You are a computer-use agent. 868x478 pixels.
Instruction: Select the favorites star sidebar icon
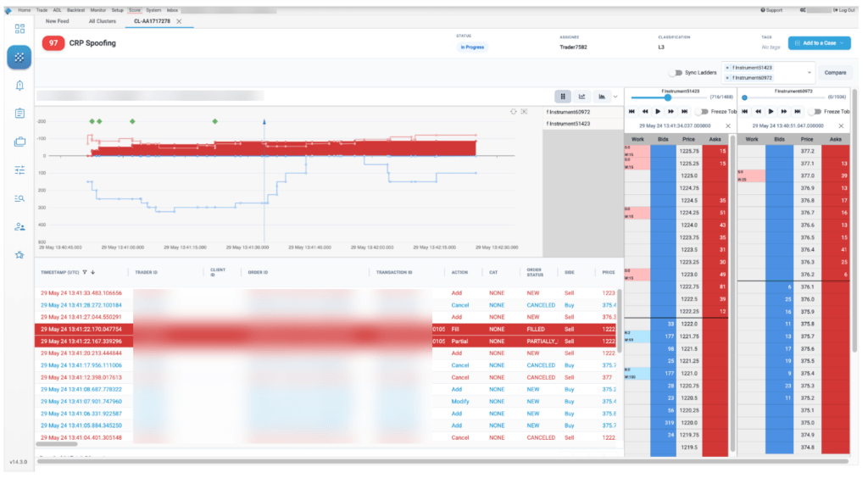click(19, 255)
